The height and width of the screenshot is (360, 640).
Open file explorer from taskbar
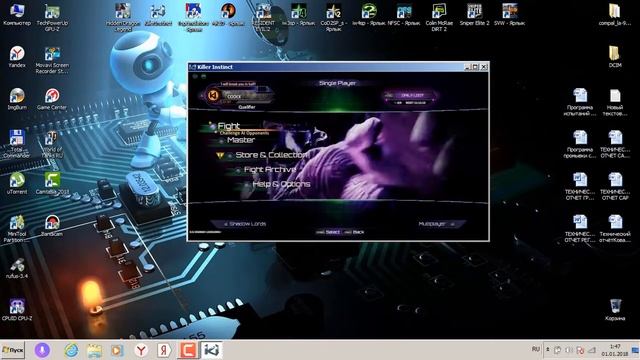[x=94, y=350]
